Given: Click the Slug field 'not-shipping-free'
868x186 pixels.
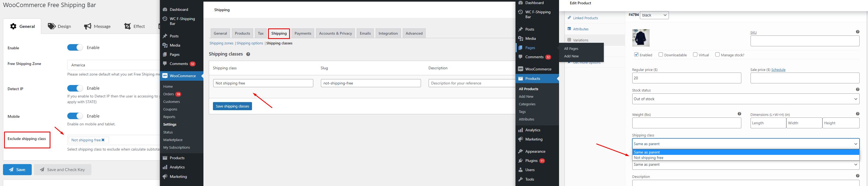Looking at the screenshot, I should 371,83.
